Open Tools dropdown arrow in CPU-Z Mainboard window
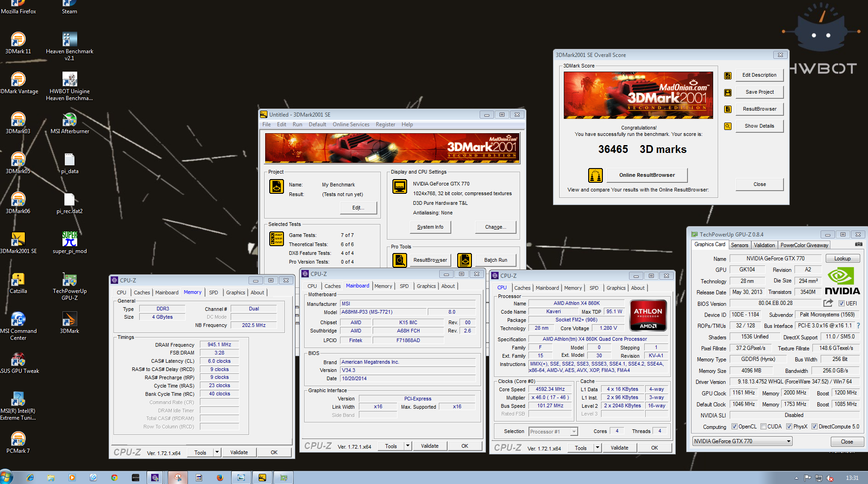The width and height of the screenshot is (868, 484). tap(408, 446)
